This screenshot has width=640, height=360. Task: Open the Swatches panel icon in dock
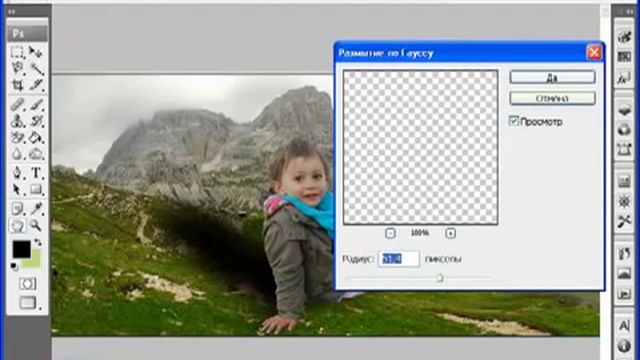click(x=624, y=57)
